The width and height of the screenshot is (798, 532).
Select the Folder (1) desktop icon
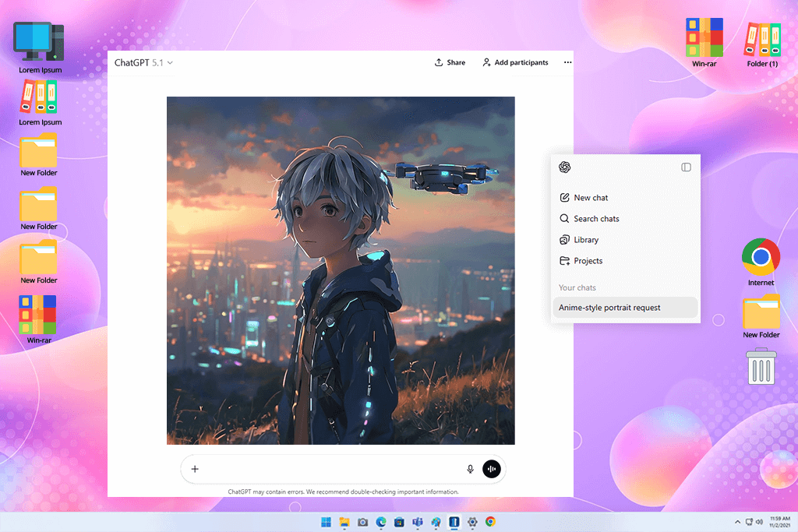coord(762,44)
